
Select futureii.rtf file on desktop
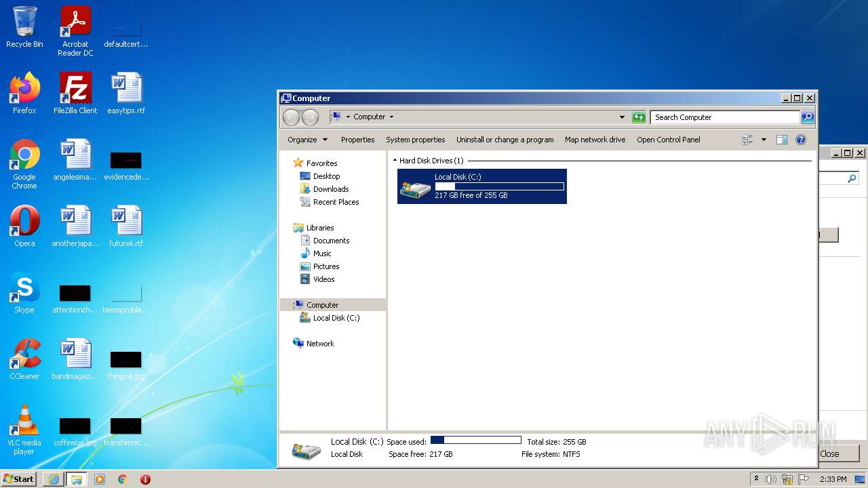[126, 226]
